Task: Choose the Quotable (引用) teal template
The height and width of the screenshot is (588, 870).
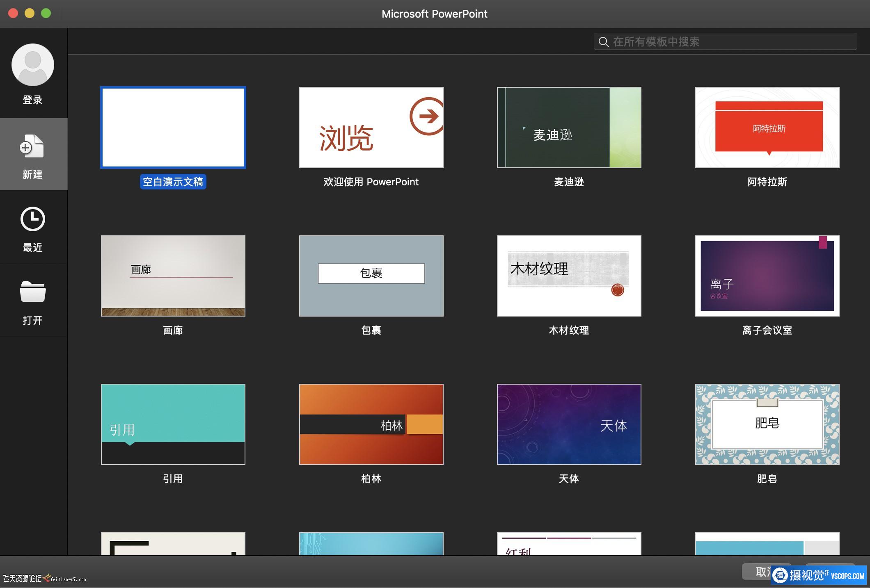Action: click(x=173, y=424)
